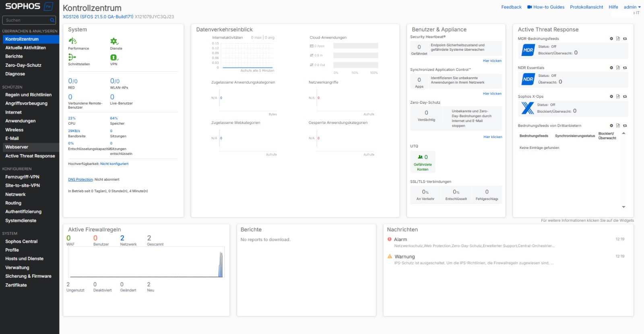Open settings gear for NDR Essentials
644x334 pixels.
(611, 68)
